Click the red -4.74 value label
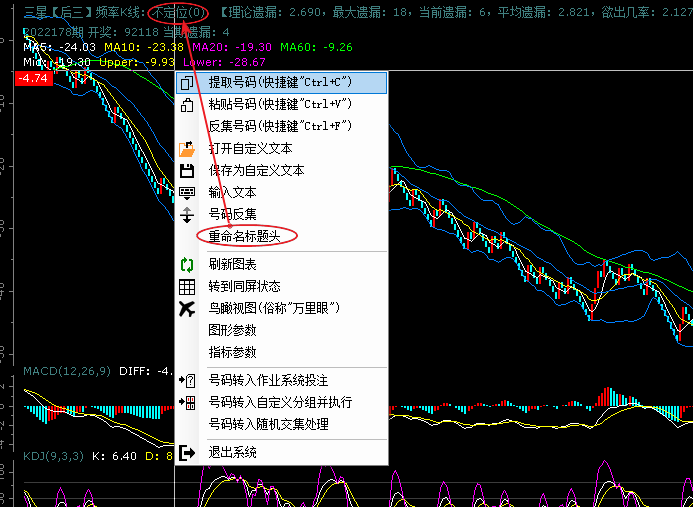The height and width of the screenshot is (507, 693). click(33, 78)
